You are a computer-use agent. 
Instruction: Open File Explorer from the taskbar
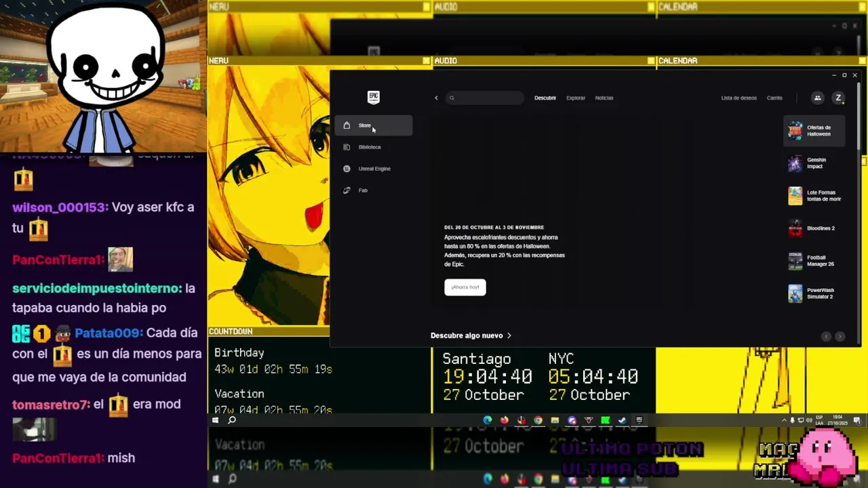pos(555,420)
